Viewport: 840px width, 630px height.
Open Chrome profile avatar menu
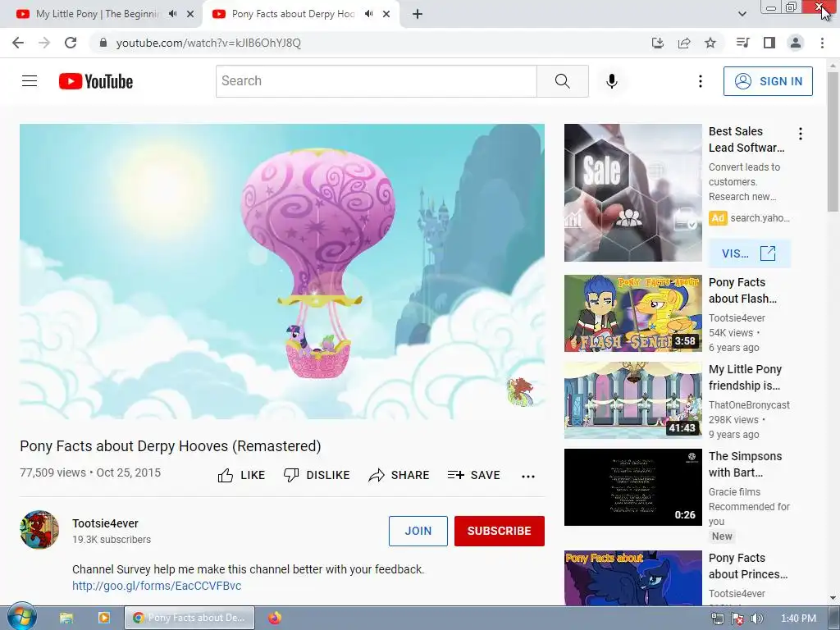pos(796,43)
